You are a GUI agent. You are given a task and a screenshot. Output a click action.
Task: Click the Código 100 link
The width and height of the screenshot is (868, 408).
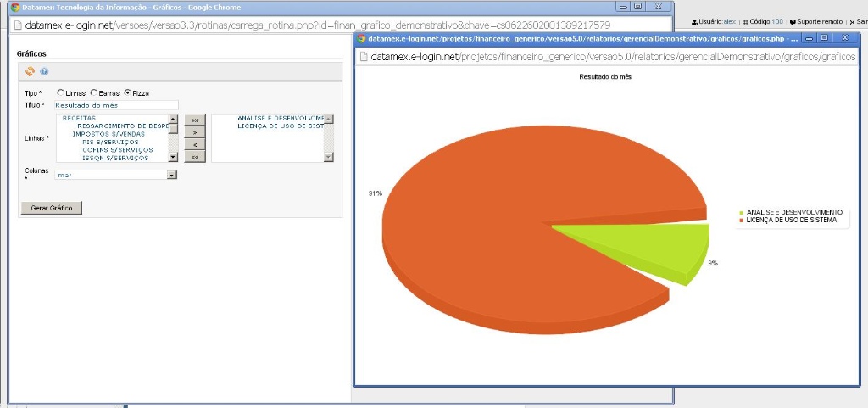click(x=763, y=21)
